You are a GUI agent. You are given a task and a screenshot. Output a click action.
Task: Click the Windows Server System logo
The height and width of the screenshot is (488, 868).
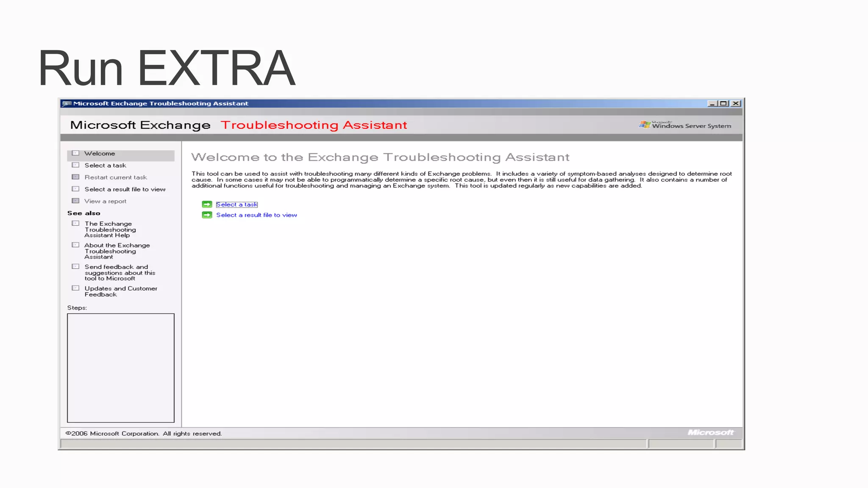685,125
